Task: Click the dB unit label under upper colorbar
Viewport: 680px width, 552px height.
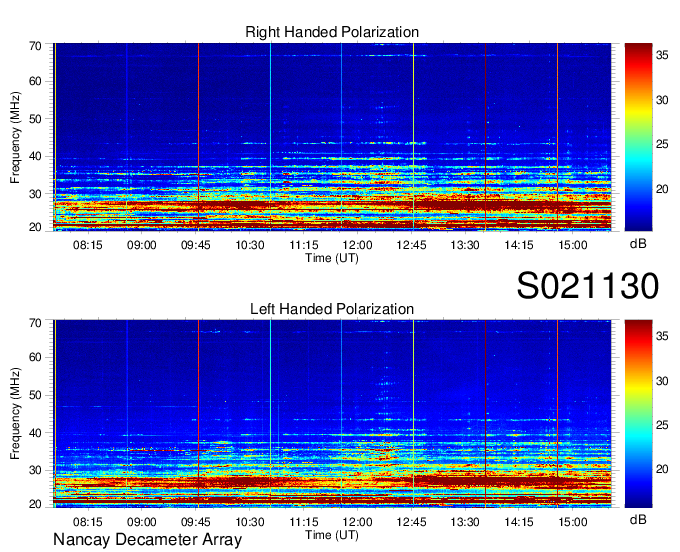Action: point(638,244)
